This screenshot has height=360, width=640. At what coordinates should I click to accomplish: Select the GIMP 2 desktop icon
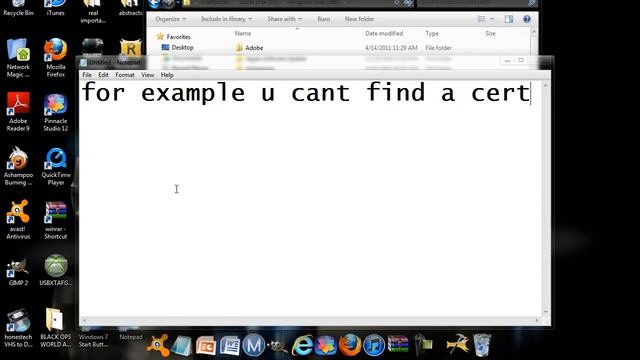click(x=18, y=270)
